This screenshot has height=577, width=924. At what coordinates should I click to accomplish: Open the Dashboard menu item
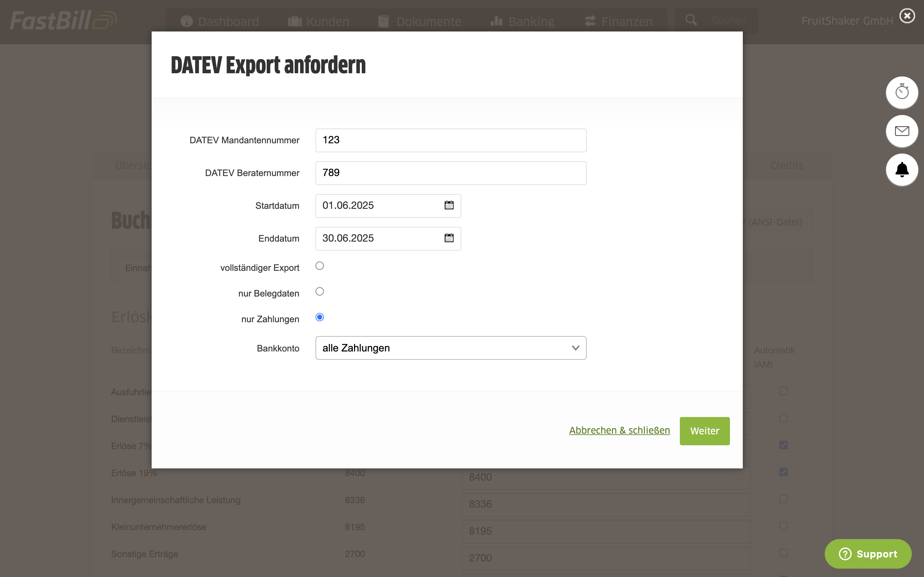coord(219,22)
